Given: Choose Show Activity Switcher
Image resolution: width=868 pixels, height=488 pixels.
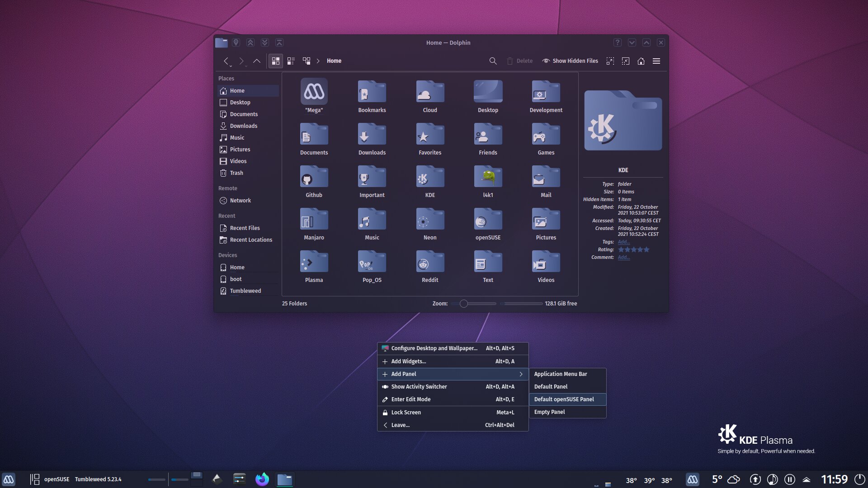Looking at the screenshot, I should [x=453, y=387].
